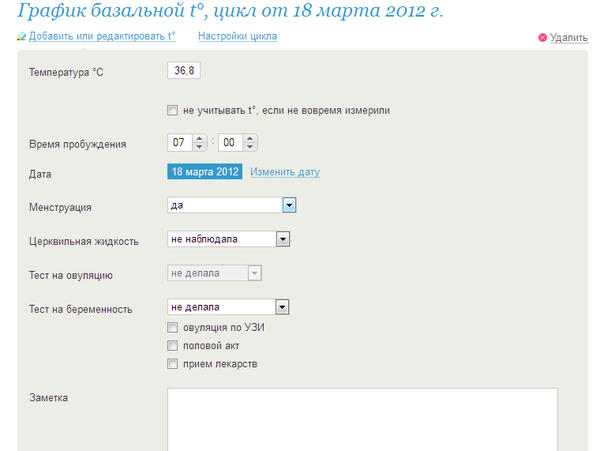Increase the wake-up hour with up arrow
The width and height of the screenshot is (600, 451).
(200, 138)
